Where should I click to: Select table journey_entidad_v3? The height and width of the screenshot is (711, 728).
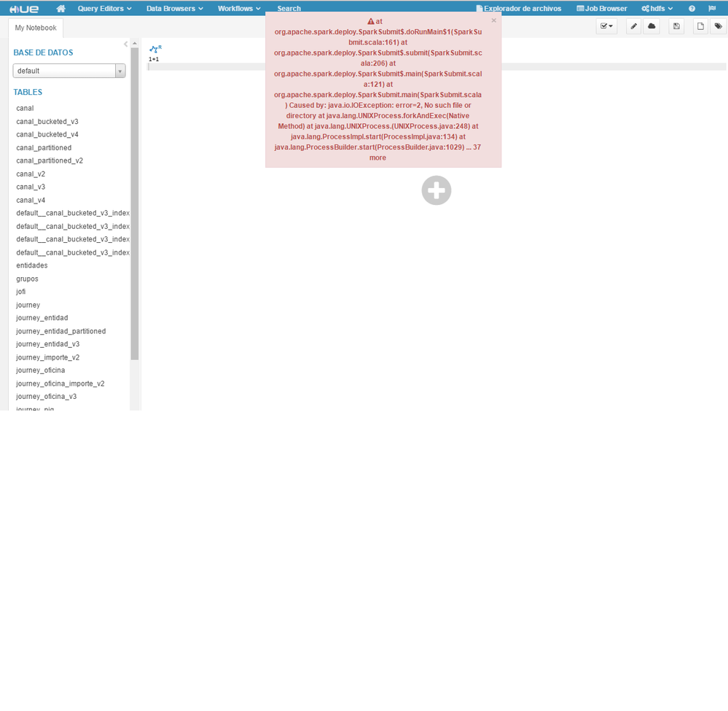coord(48,344)
